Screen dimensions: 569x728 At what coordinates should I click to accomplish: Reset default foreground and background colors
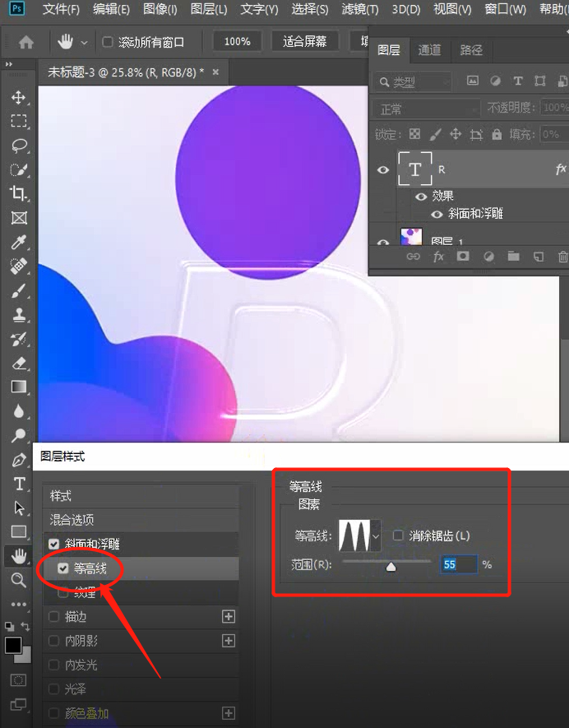pyautogui.click(x=9, y=626)
